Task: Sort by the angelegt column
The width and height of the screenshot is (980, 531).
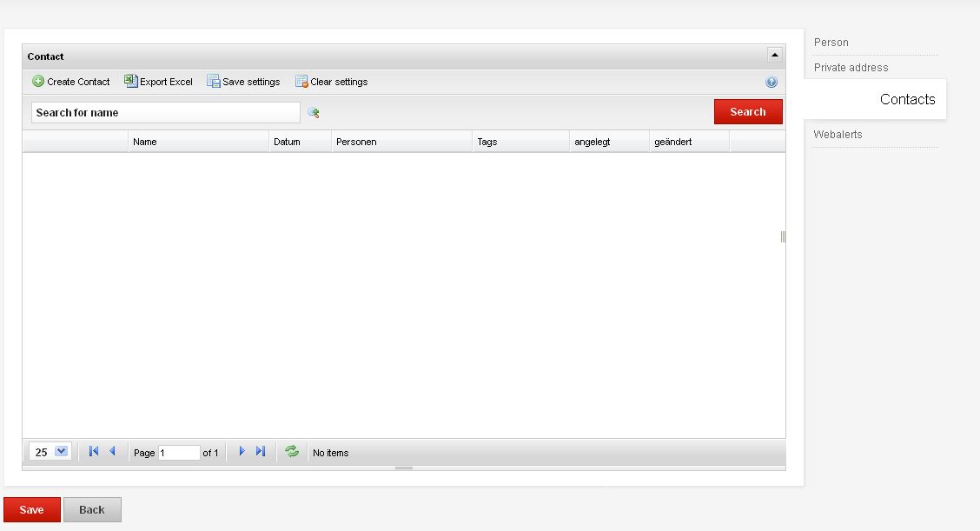Action: click(x=609, y=142)
